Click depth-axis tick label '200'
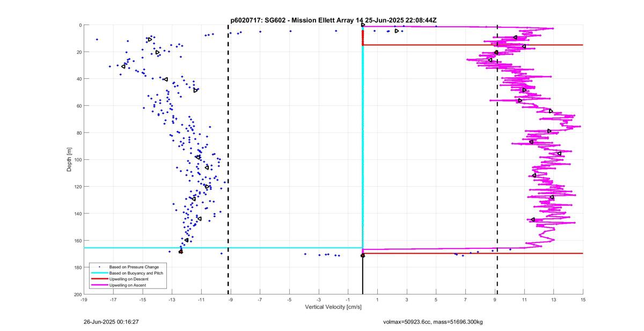The height and width of the screenshot is (331, 644). tap(77, 295)
